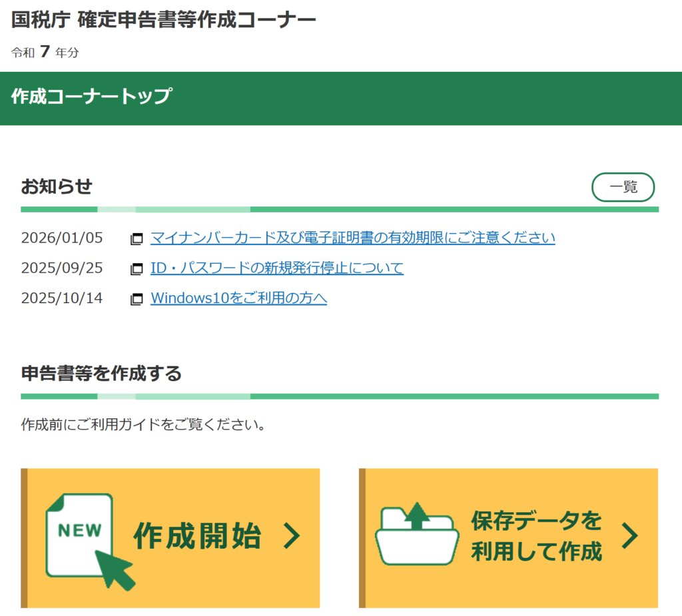Click the external-link icon beside ID・パスワード notice
Image resolution: width=682 pixels, height=616 pixels.
click(137, 268)
